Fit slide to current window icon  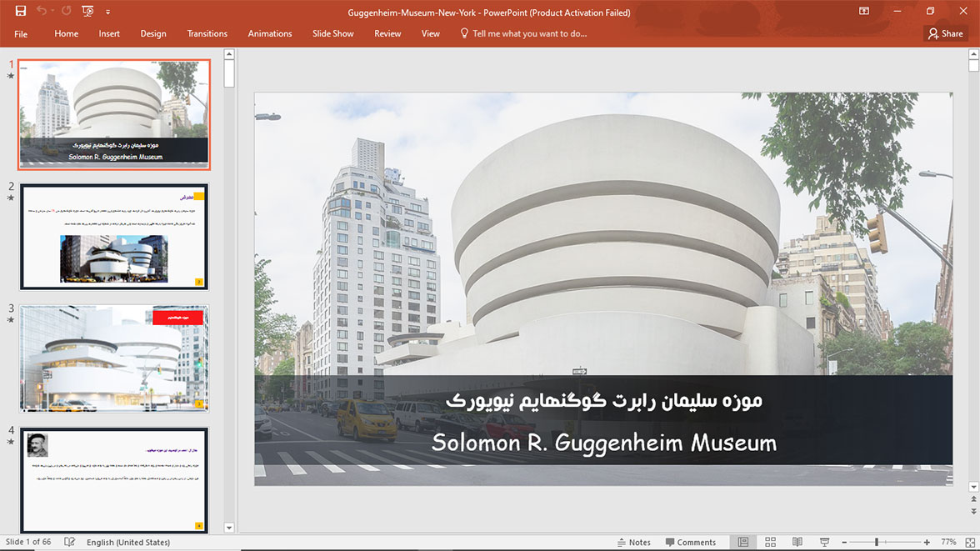pos(970,542)
